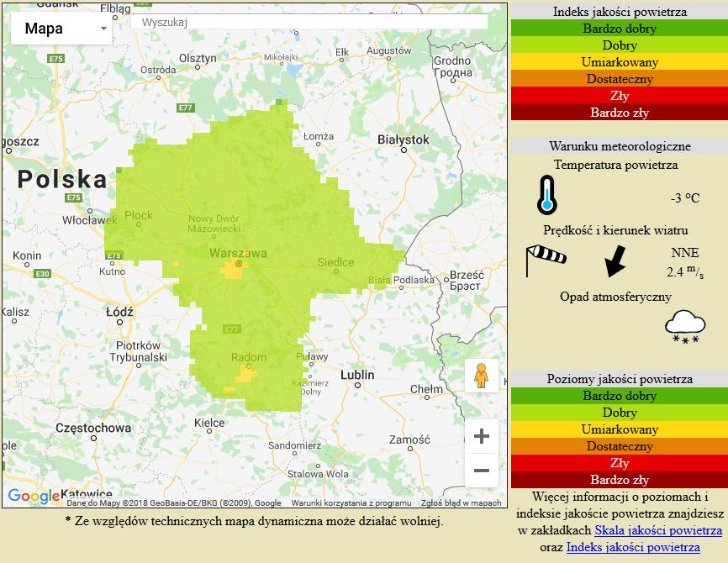Image resolution: width=728 pixels, height=563 pixels.
Task: Select Dobry swatch in index legend
Action: (620, 45)
